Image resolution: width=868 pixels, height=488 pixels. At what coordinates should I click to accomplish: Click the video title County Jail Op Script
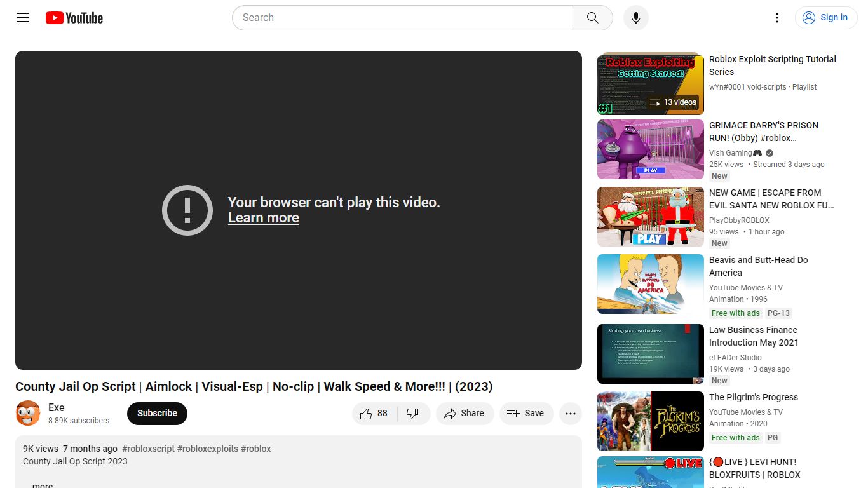click(x=254, y=386)
